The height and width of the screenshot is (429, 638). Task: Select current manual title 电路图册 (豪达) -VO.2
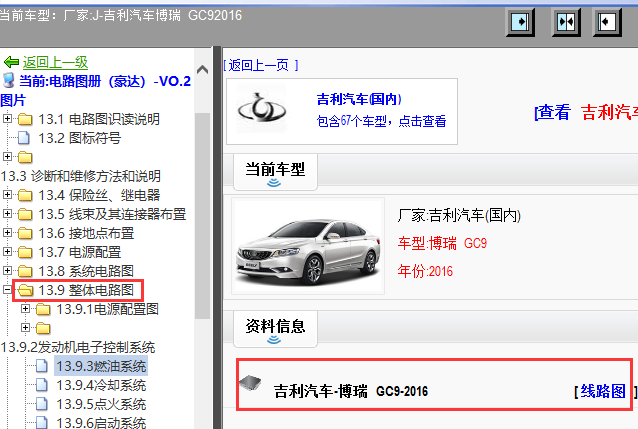[105, 81]
